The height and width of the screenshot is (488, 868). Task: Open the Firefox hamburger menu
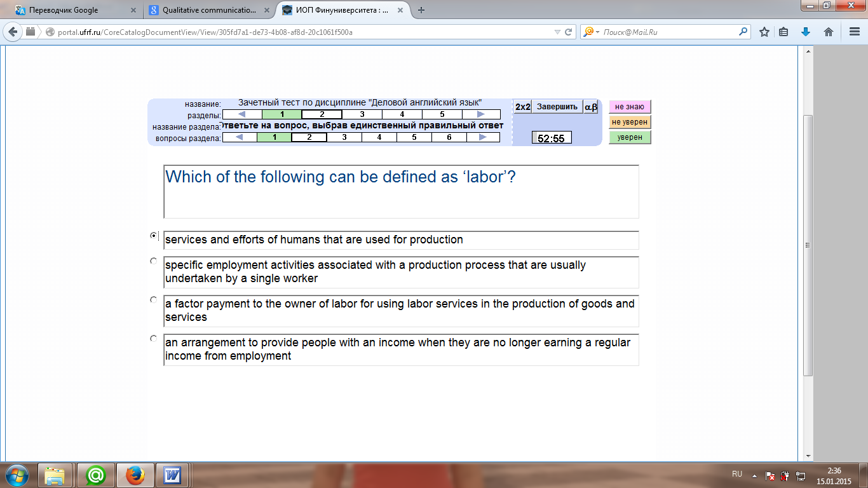click(854, 32)
